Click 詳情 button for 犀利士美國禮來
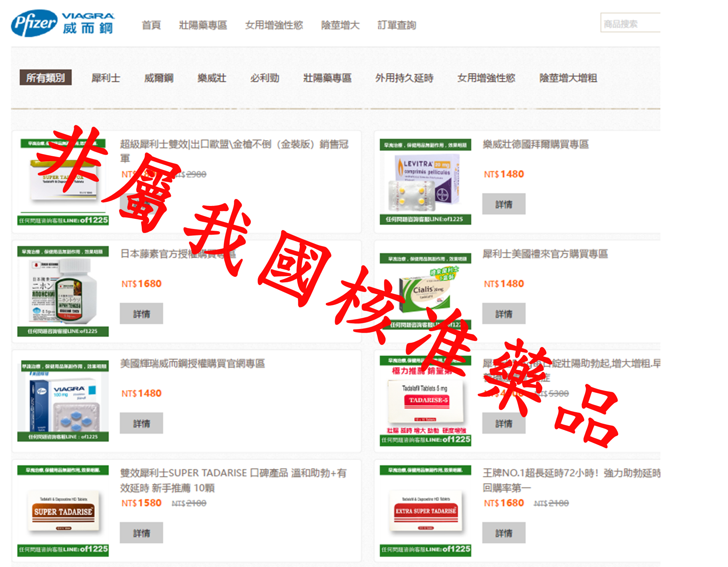This screenshot has width=728, height=567. pyautogui.click(x=504, y=314)
